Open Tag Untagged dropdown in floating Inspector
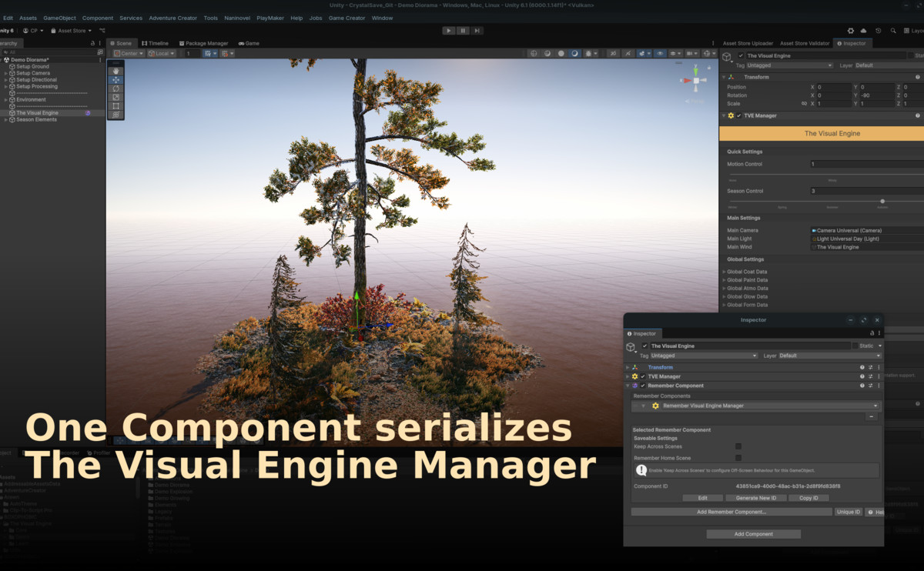 (704, 356)
